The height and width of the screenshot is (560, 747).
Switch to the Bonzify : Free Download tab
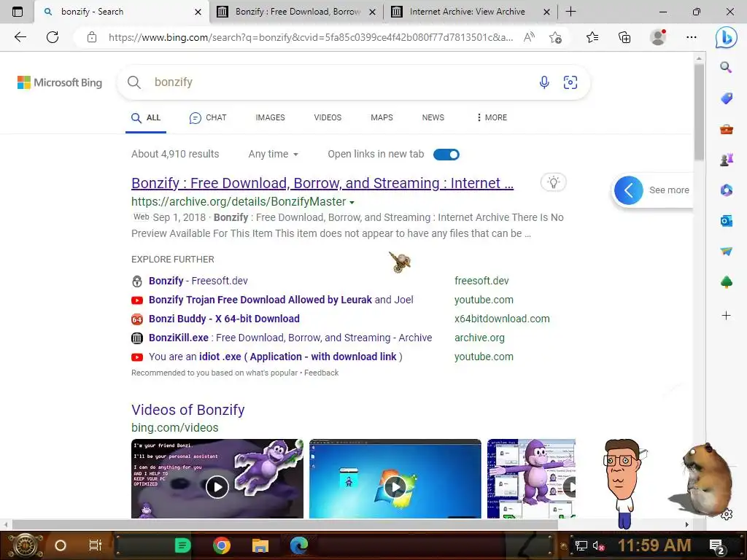296,12
